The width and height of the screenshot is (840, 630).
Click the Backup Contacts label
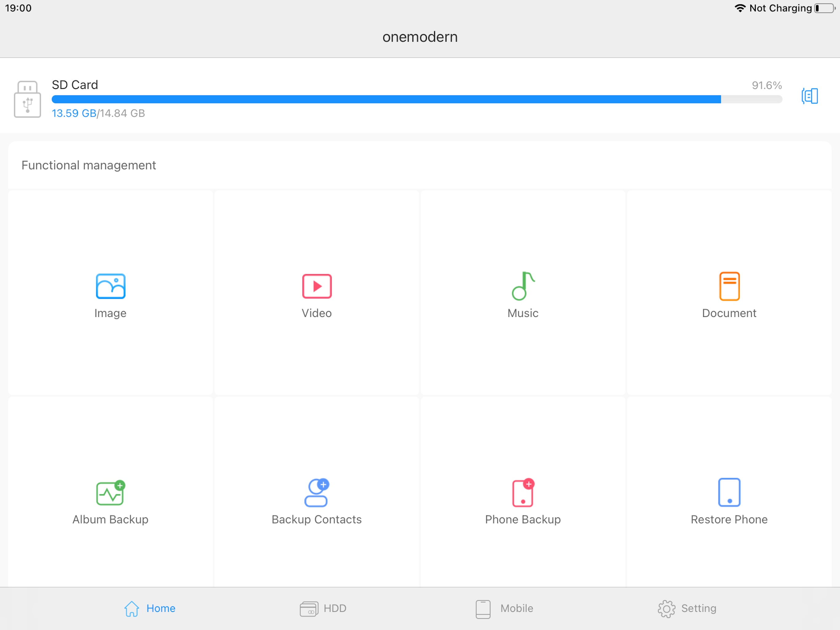tap(317, 520)
